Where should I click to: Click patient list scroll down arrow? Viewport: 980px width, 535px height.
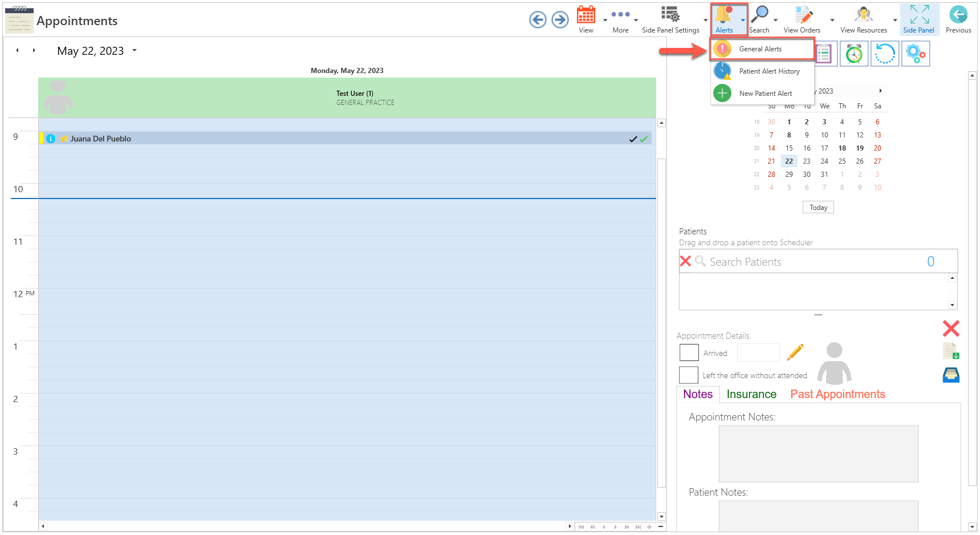point(952,305)
